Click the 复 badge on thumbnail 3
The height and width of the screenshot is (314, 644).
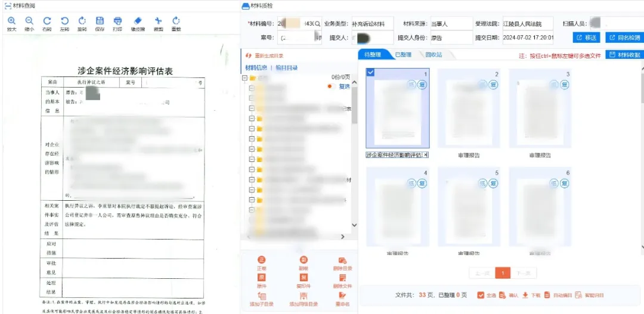(565, 85)
